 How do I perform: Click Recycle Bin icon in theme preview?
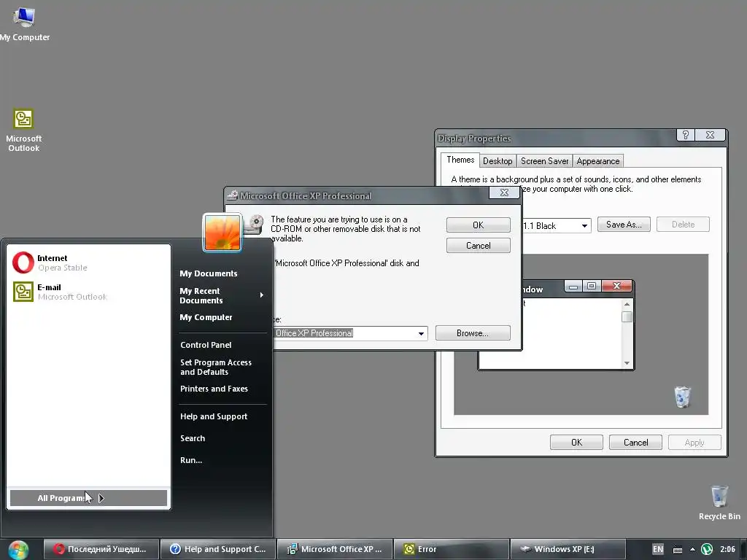[x=682, y=397]
